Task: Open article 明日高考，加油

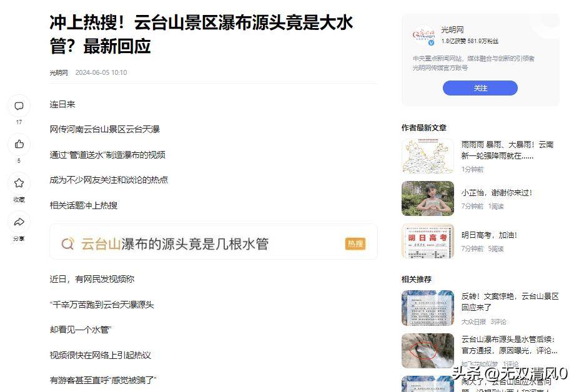Action: coord(489,235)
